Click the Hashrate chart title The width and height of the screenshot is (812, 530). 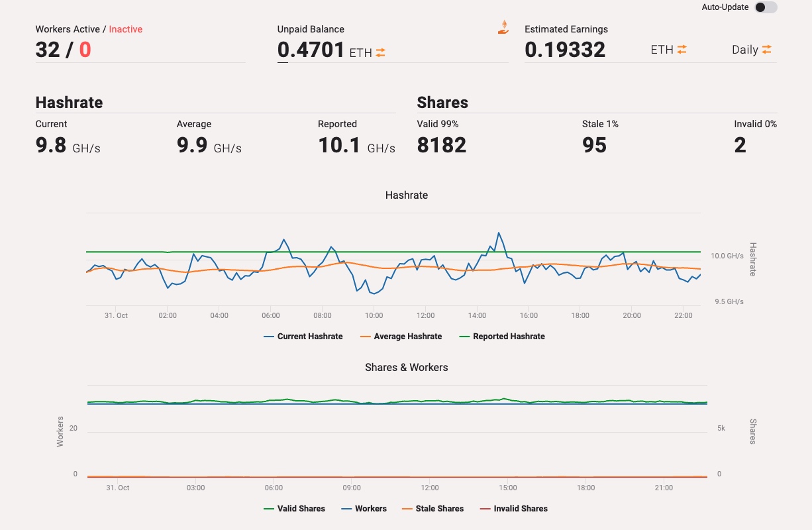click(407, 195)
